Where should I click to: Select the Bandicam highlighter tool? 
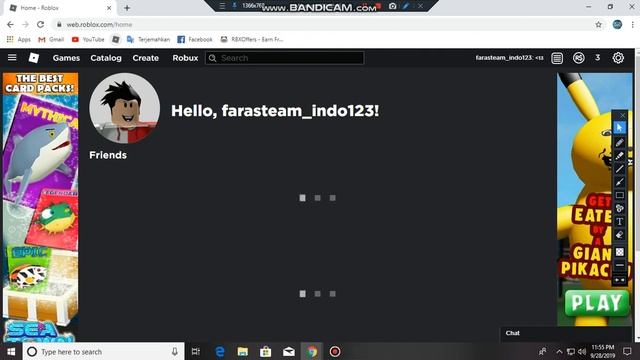(x=619, y=156)
